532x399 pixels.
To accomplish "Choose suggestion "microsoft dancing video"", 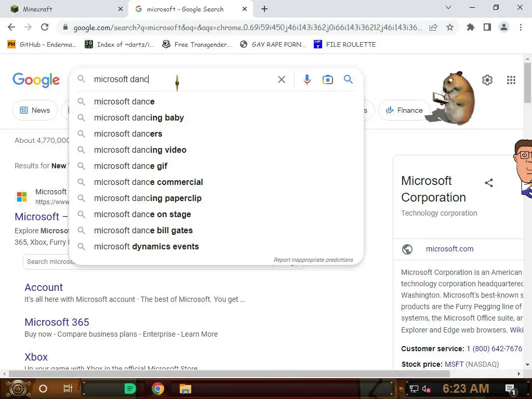I will tap(216, 150).
